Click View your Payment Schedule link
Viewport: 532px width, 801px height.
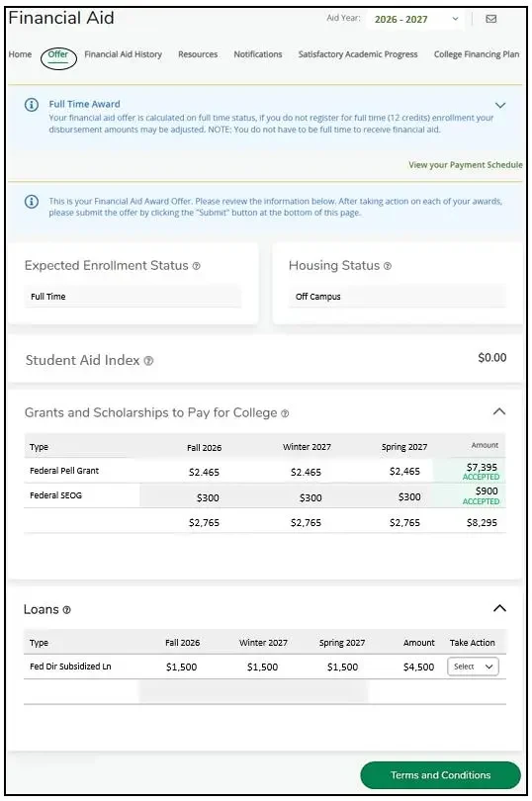point(465,165)
